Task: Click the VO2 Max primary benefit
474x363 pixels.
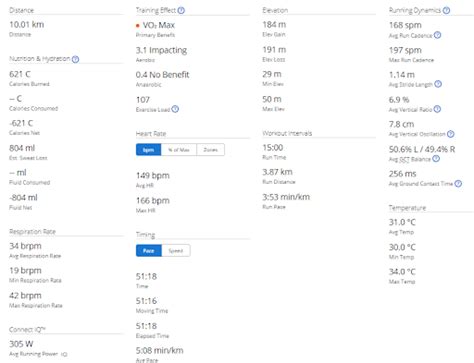Action: coord(158,25)
